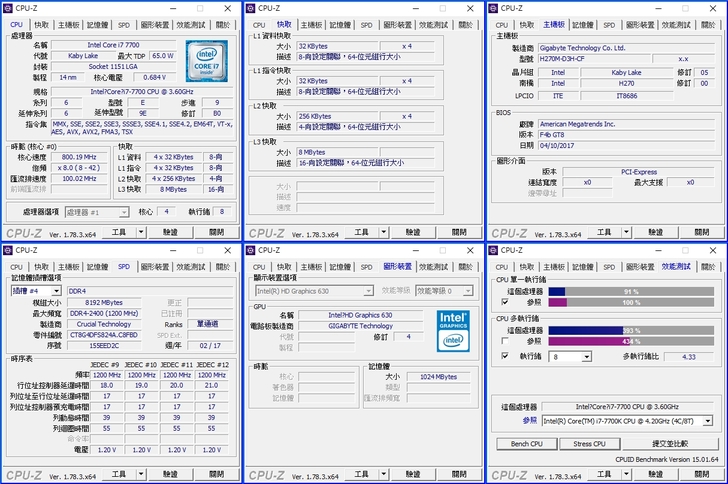728x484 pixels.
Task: Click the 單通道 Ranks value
Action: coord(208,324)
